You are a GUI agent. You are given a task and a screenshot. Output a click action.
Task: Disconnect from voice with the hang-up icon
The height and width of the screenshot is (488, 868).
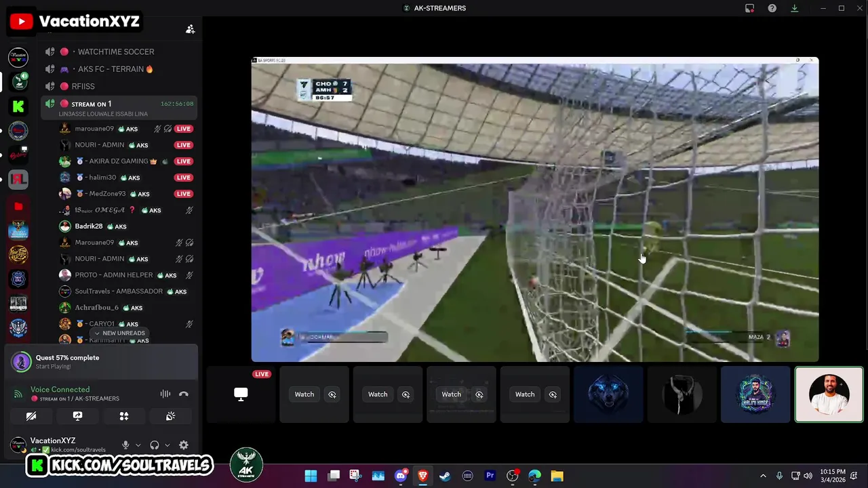(x=183, y=394)
